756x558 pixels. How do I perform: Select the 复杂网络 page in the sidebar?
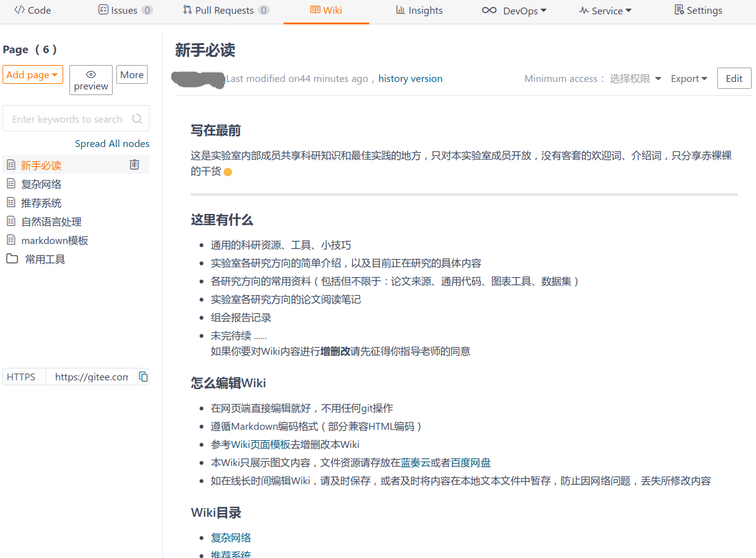point(43,183)
